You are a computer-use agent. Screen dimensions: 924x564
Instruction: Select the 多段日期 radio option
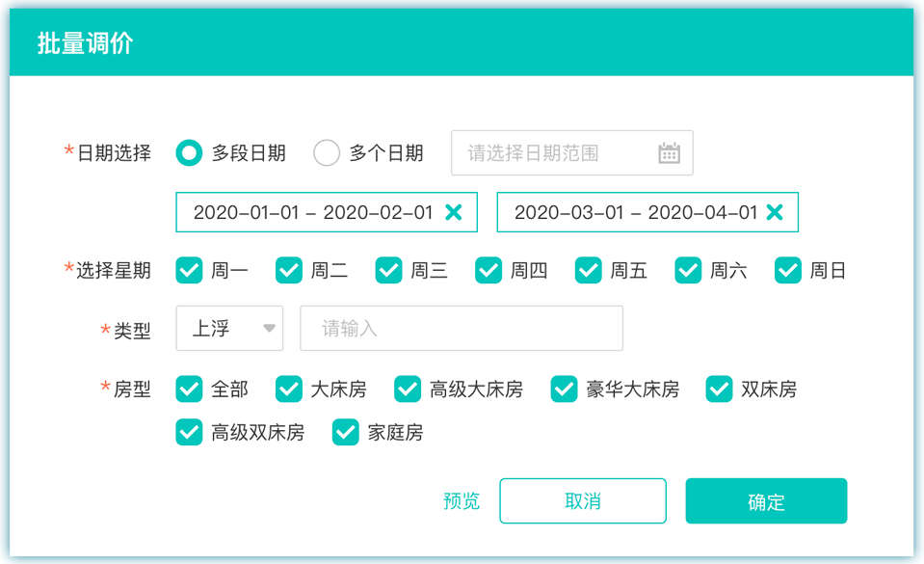click(x=189, y=152)
